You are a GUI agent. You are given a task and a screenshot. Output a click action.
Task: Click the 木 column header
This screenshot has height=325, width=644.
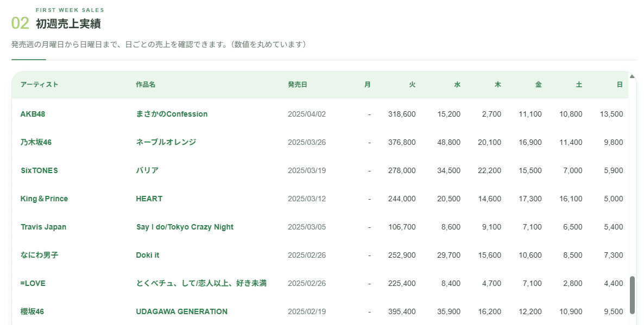click(x=498, y=85)
